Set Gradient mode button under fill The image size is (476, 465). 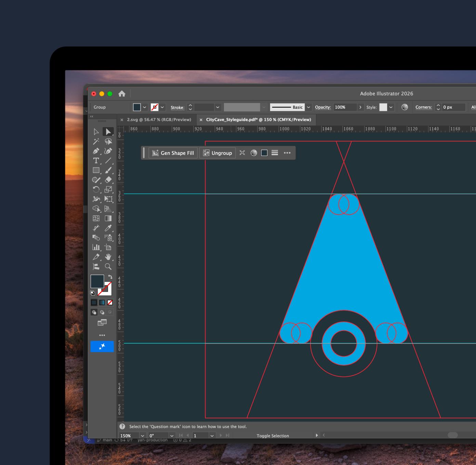[x=102, y=303]
